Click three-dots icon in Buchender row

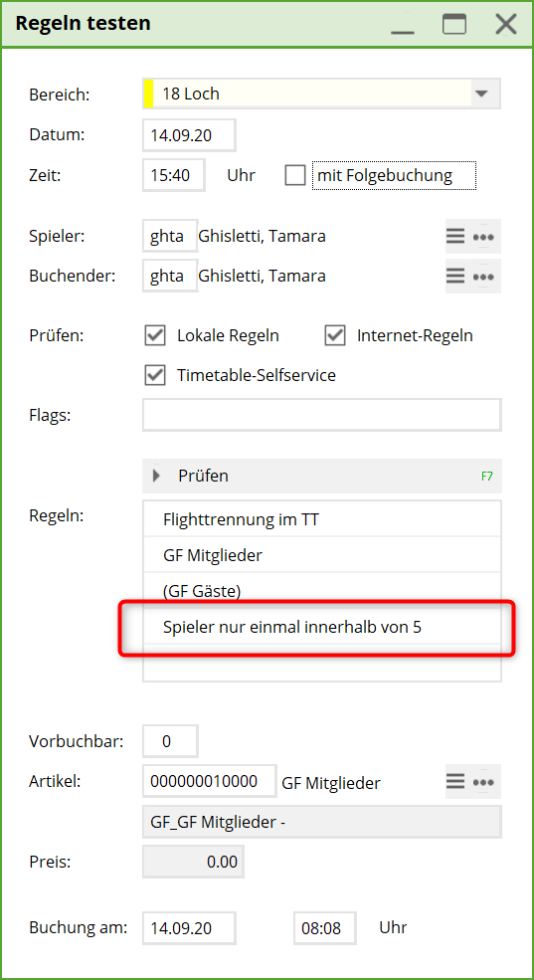[483, 276]
